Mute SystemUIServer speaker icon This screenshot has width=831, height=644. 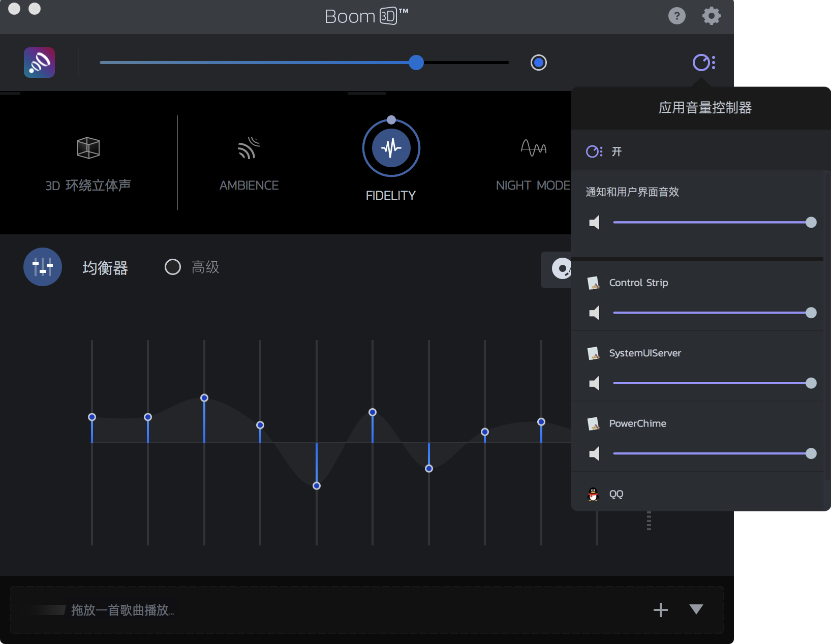point(594,383)
